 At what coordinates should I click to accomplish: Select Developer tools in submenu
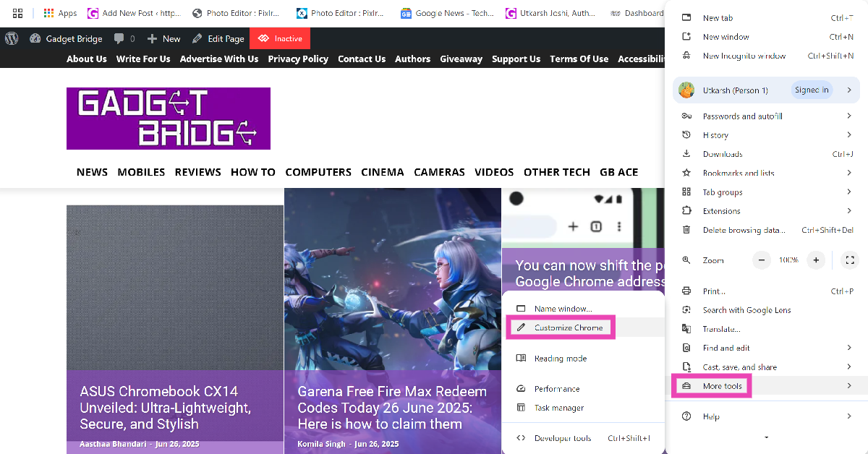[x=583, y=438]
